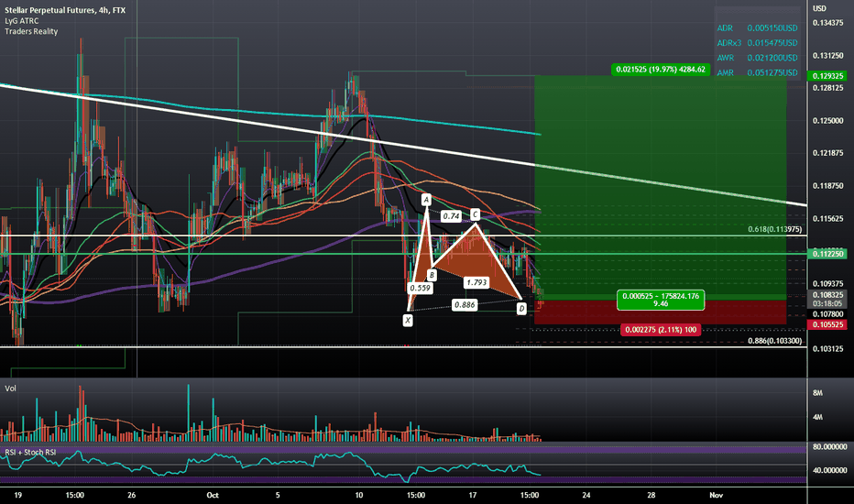Click the 0.134375 price axis label
854x504 pixels.
[827, 23]
